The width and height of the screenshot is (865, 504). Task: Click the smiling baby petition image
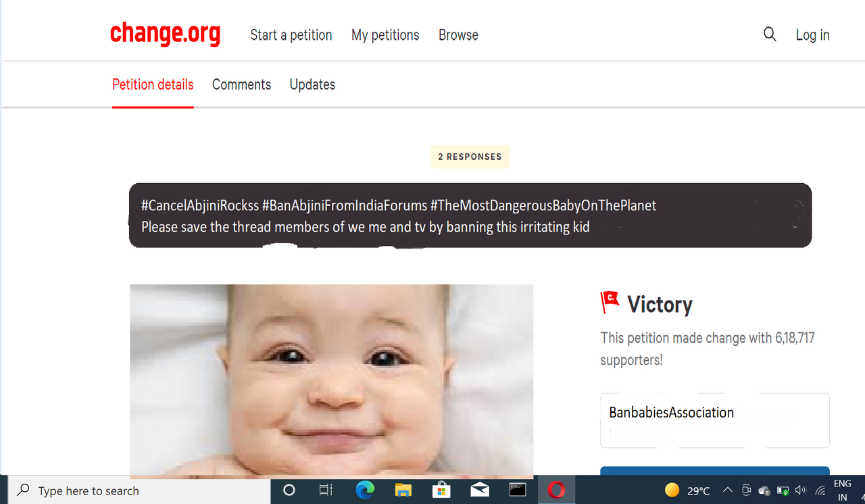[x=331, y=381]
